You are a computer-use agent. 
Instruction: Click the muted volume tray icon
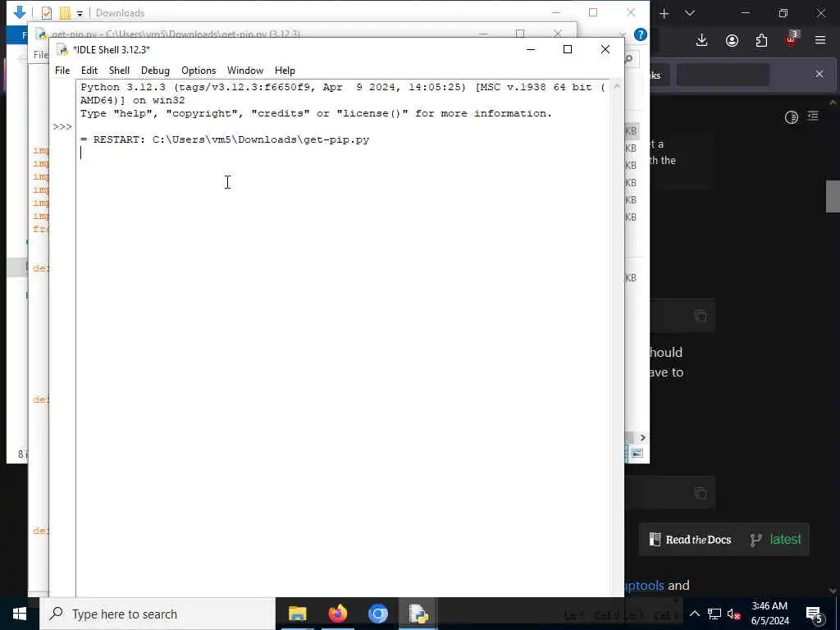(x=734, y=614)
